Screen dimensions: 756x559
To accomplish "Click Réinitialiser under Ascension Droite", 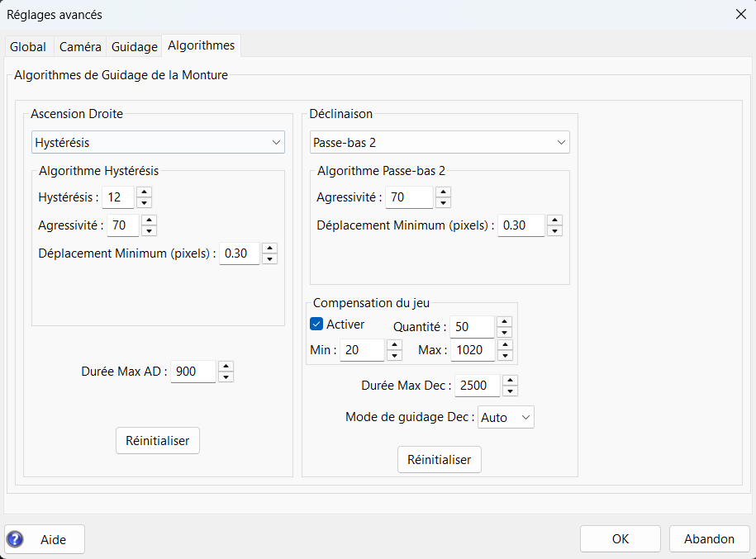I will (x=158, y=441).
